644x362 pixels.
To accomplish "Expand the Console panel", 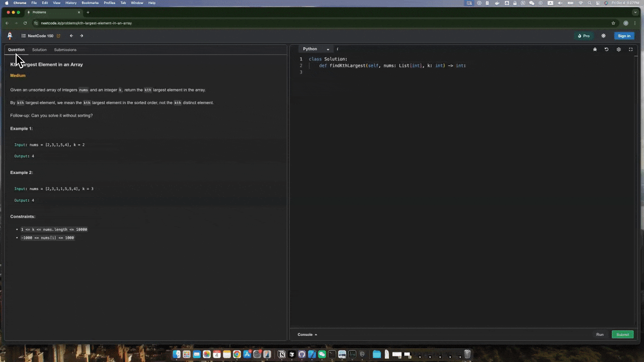I will click(307, 334).
